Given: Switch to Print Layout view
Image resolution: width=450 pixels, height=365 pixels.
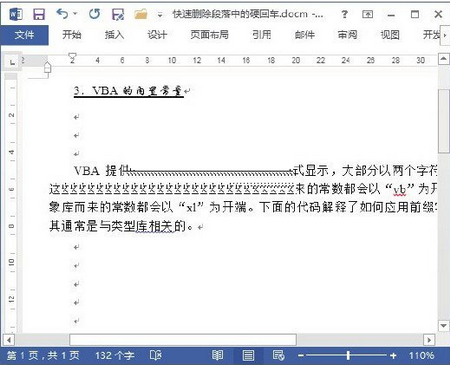Looking at the screenshot, I should click(248, 355).
